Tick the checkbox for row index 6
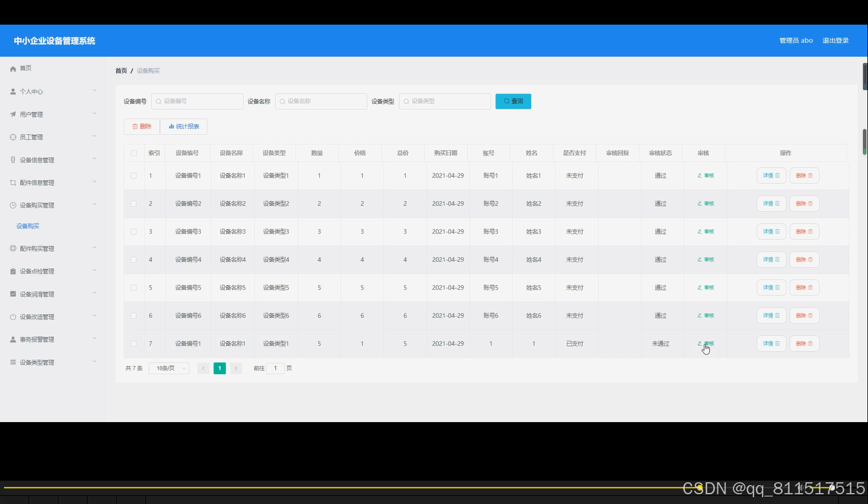Image resolution: width=868 pixels, height=504 pixels. point(133,316)
